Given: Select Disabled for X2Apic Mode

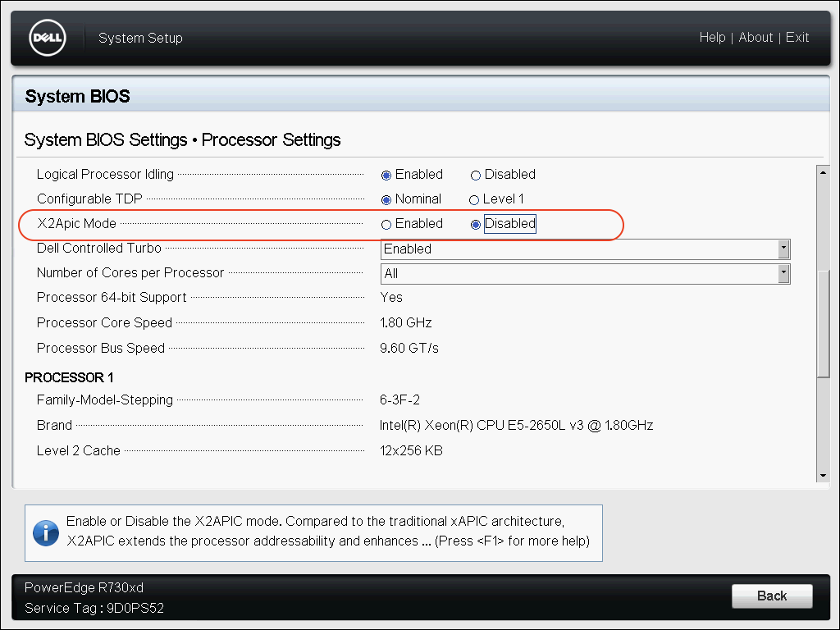Looking at the screenshot, I should [x=475, y=225].
